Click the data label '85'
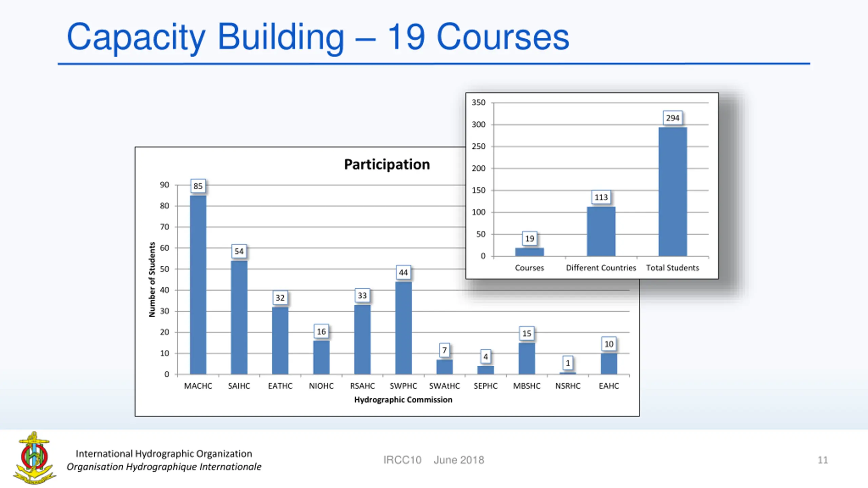 click(198, 186)
